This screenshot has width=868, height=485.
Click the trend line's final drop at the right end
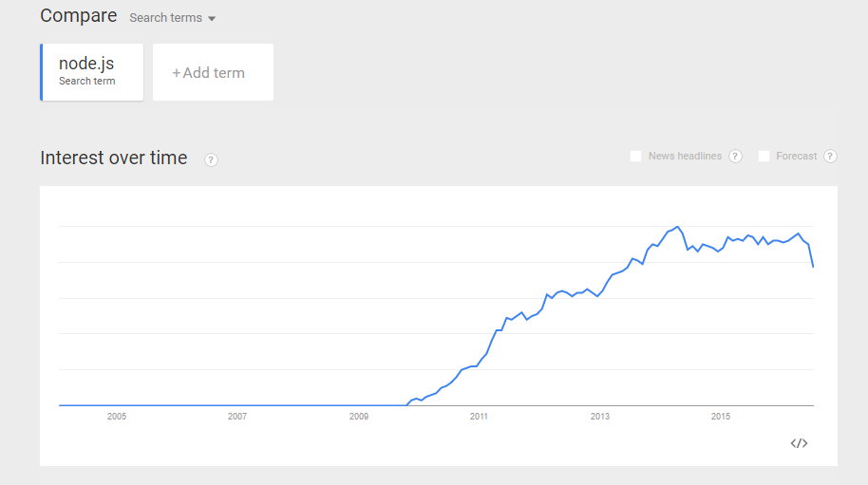[812, 262]
